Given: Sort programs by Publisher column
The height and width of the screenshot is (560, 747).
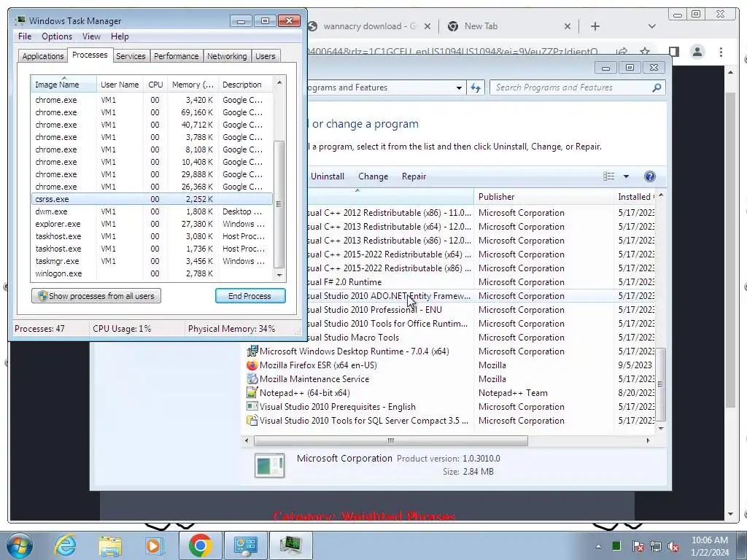Looking at the screenshot, I should [543, 197].
